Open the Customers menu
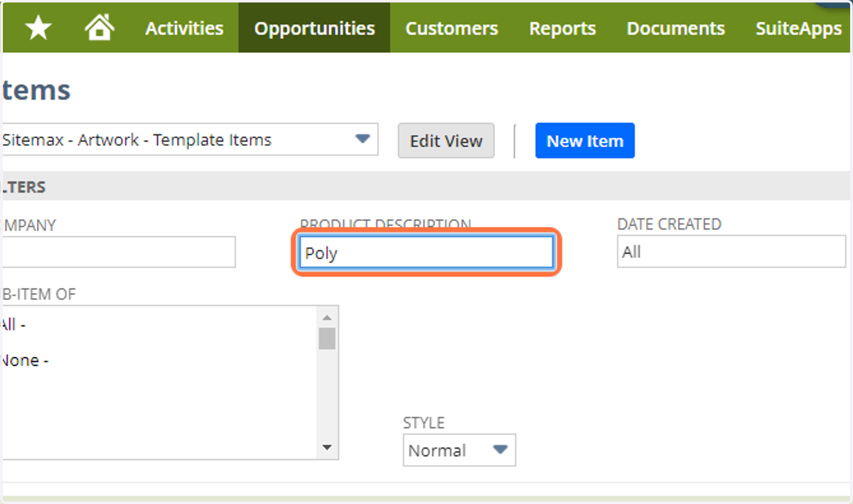Screen dimensions: 853x504 point(451,28)
